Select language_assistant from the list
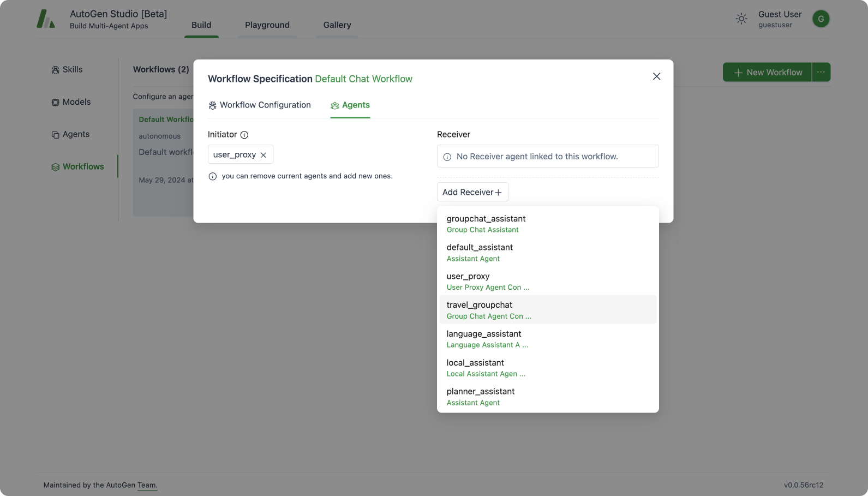Image resolution: width=868 pixels, height=496 pixels. point(548,339)
